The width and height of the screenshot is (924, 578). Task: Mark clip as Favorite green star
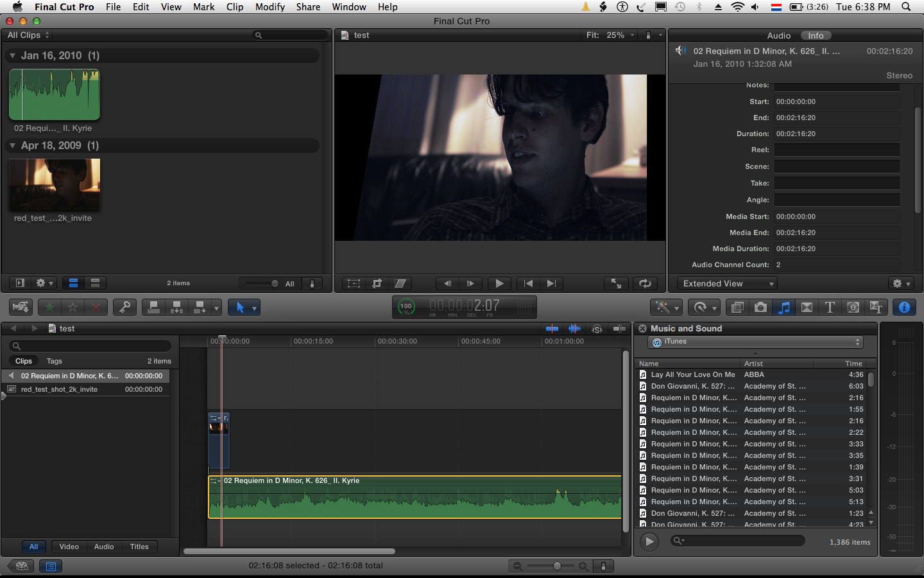[x=49, y=308]
